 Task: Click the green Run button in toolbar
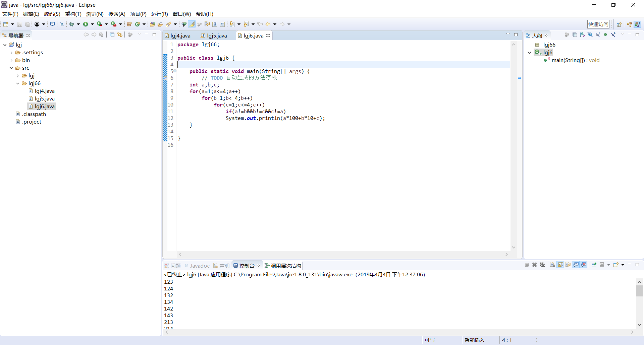click(86, 24)
